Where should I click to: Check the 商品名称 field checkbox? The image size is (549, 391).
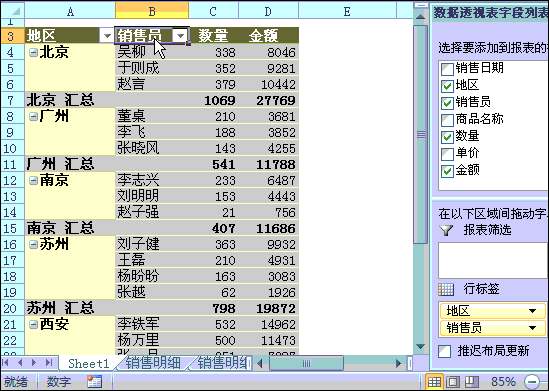click(x=447, y=120)
